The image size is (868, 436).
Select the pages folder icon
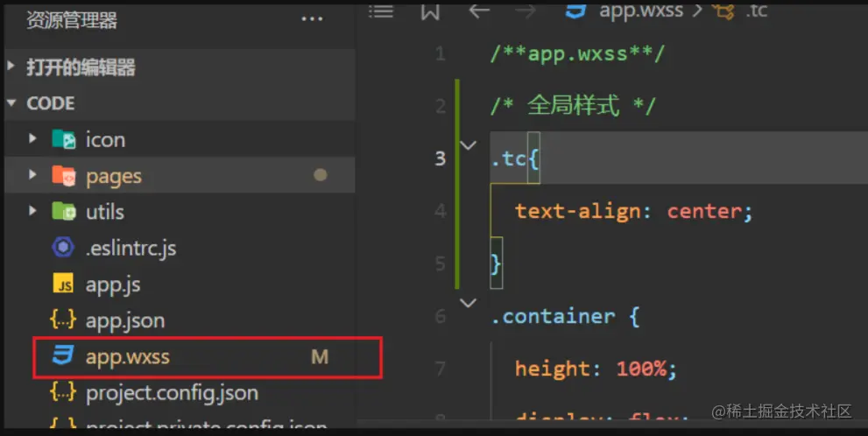click(x=64, y=175)
